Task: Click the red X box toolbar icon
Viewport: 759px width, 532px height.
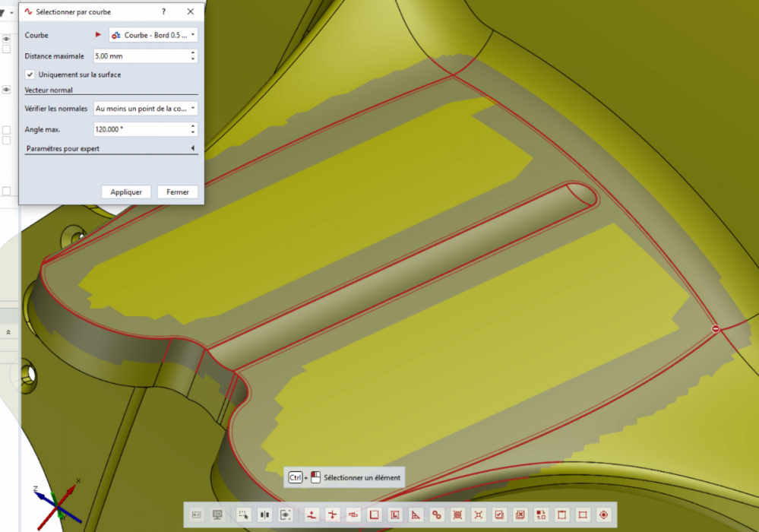Action: [x=520, y=515]
